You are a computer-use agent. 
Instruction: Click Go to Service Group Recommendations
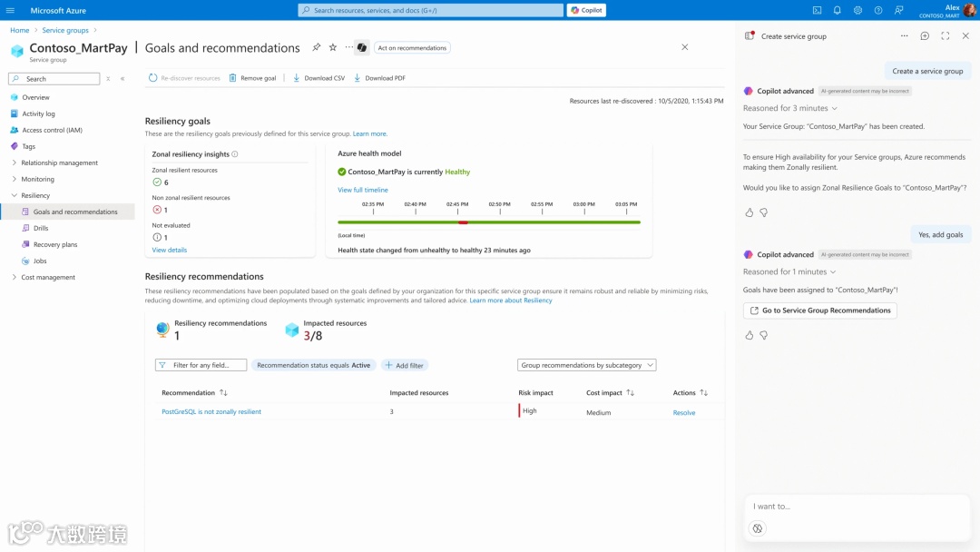click(x=820, y=310)
